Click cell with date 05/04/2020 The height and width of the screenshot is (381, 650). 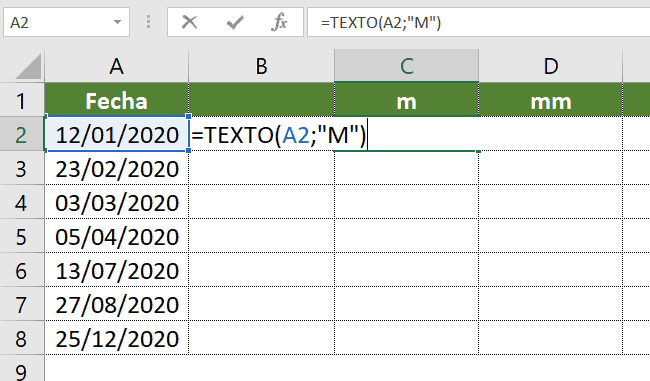116,236
